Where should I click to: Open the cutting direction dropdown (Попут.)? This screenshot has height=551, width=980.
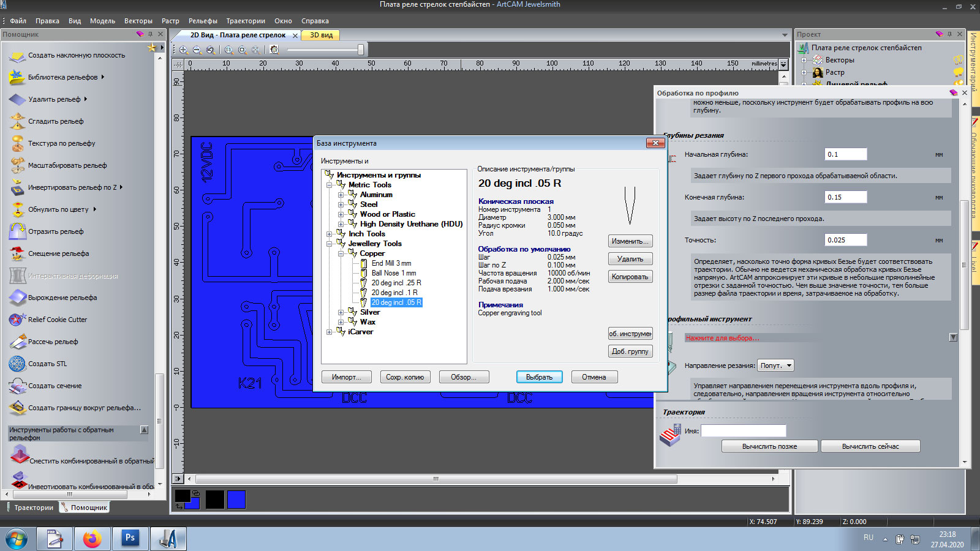coord(775,365)
